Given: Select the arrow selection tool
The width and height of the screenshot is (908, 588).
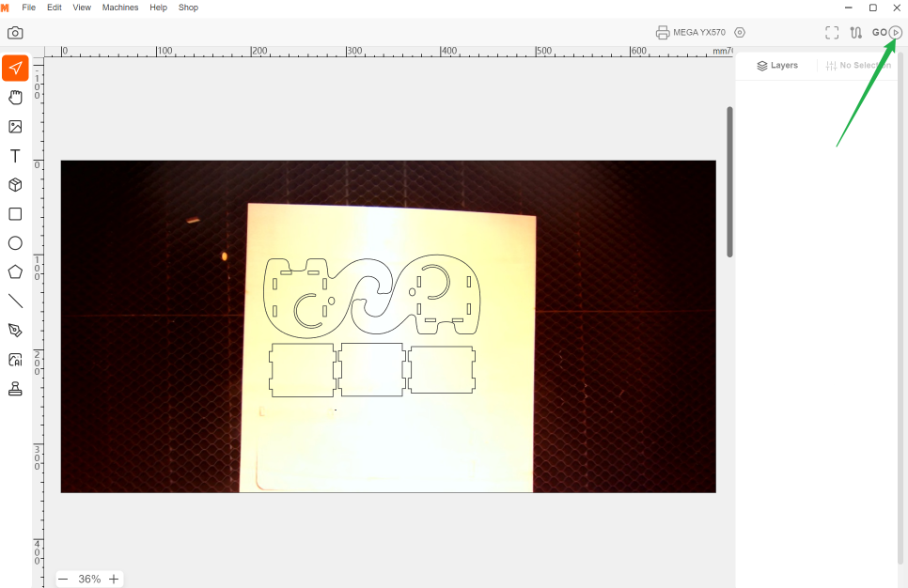Looking at the screenshot, I should (15, 69).
